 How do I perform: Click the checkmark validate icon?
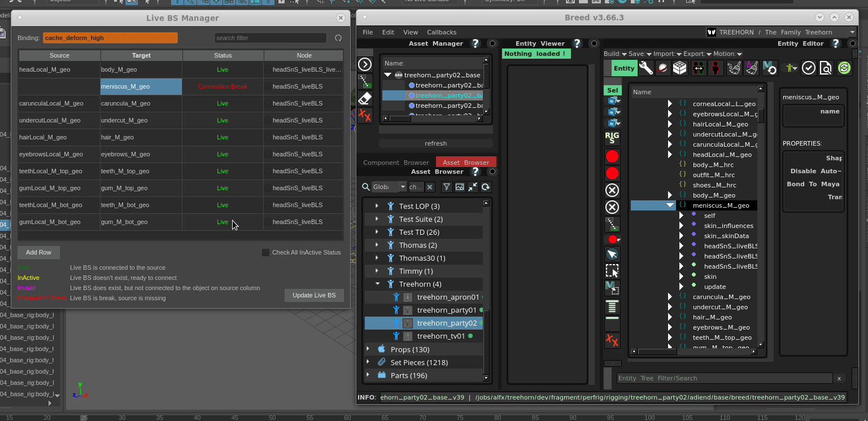[x=809, y=68]
